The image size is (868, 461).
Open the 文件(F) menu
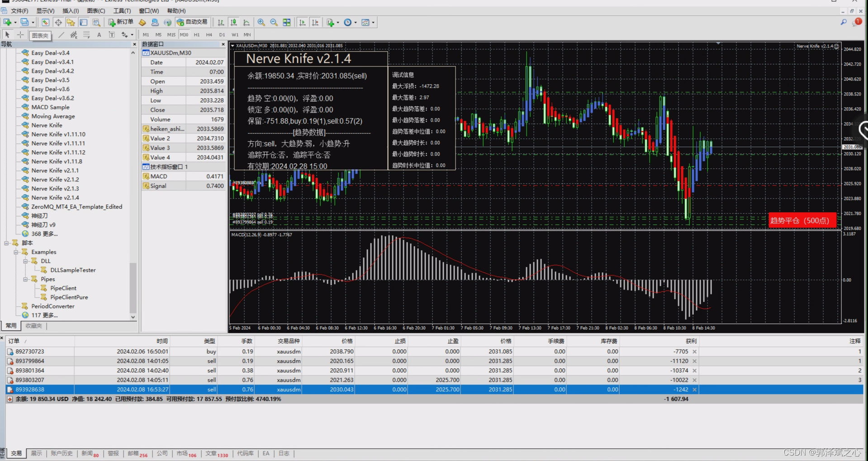(19, 10)
